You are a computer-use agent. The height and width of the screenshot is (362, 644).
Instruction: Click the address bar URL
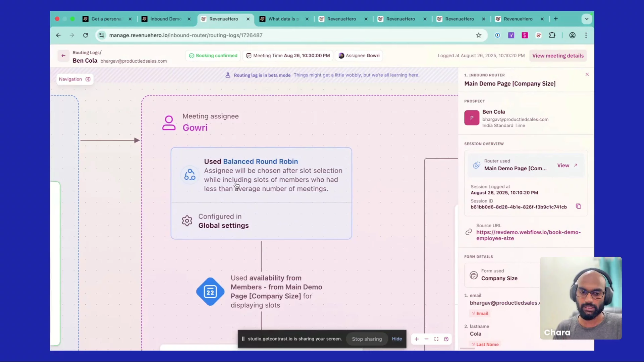(186, 35)
